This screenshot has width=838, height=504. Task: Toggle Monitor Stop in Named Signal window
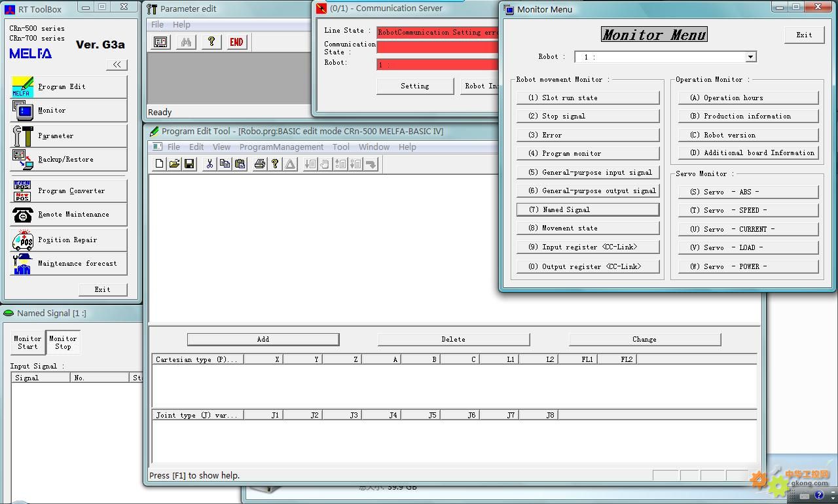tap(63, 342)
